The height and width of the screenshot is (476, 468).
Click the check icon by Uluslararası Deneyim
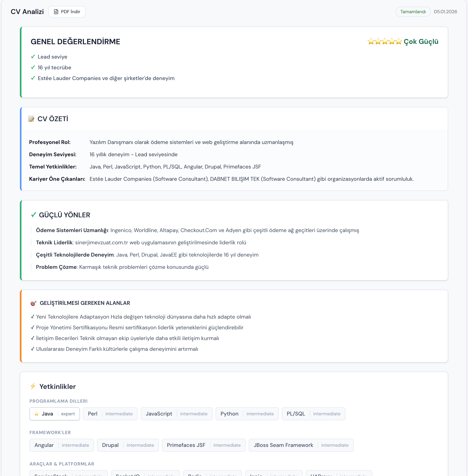tap(32, 349)
